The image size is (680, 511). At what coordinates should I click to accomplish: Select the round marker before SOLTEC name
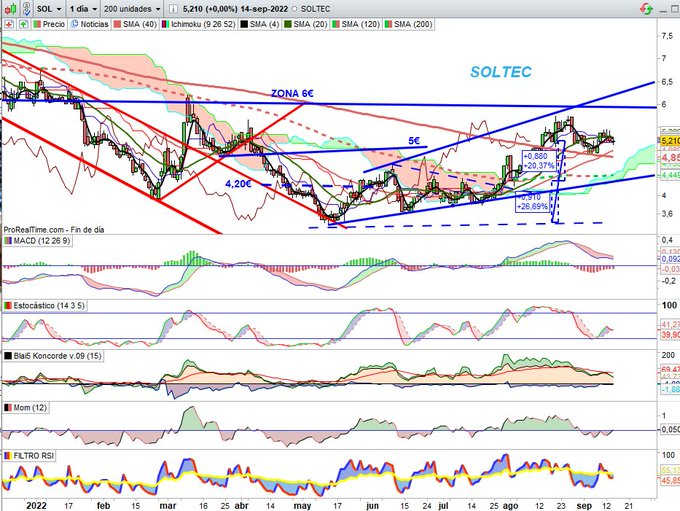click(x=295, y=9)
